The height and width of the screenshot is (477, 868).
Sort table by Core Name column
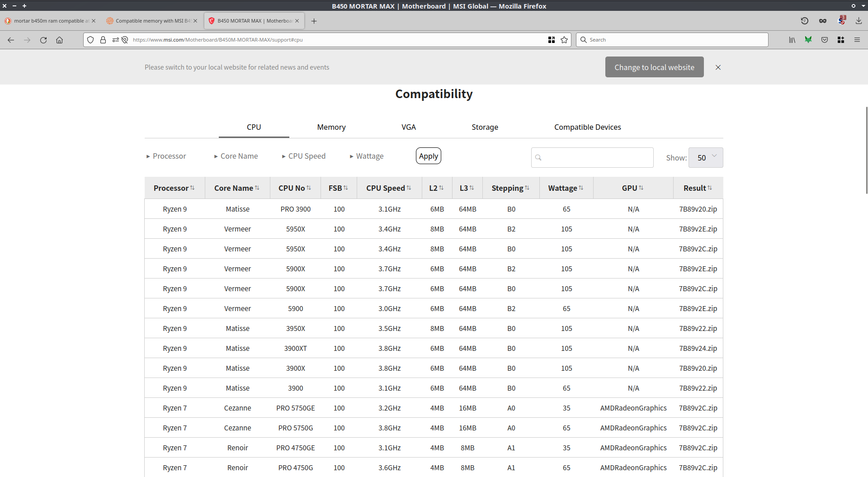click(x=236, y=188)
